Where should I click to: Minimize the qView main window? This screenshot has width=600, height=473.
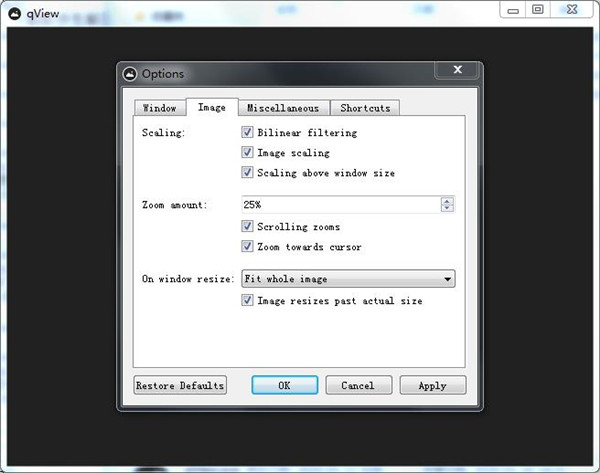click(x=511, y=9)
